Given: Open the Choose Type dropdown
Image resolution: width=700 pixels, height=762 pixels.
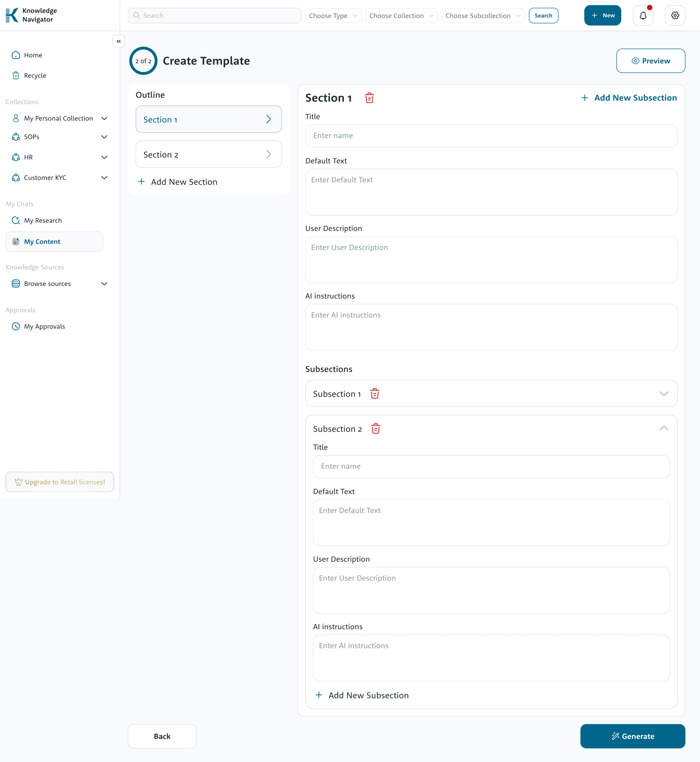Looking at the screenshot, I should tap(333, 15).
